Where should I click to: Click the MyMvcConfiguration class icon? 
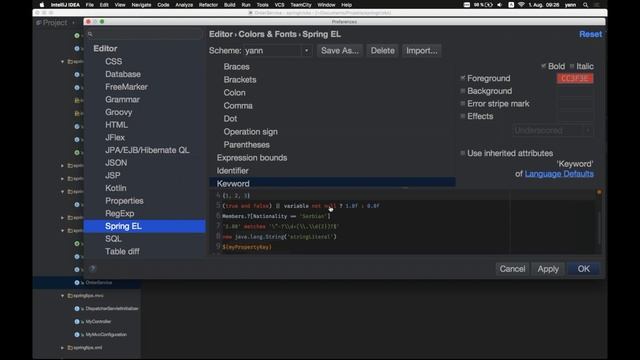tap(77, 335)
